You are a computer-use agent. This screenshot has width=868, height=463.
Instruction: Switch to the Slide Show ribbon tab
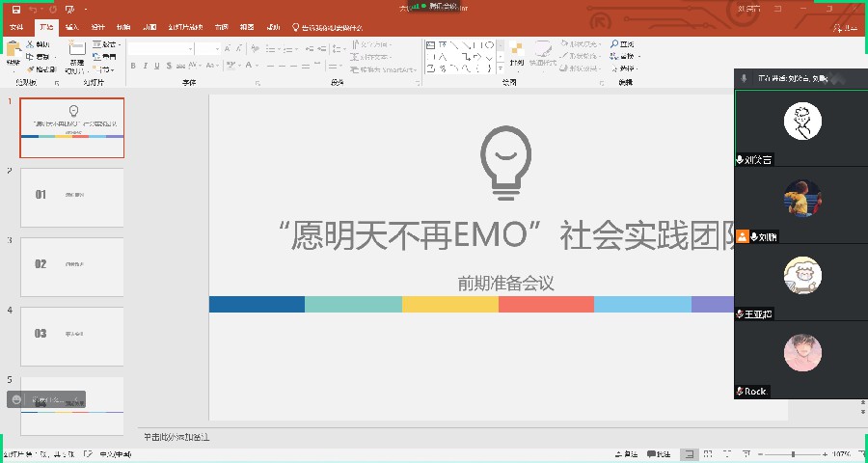[186, 27]
